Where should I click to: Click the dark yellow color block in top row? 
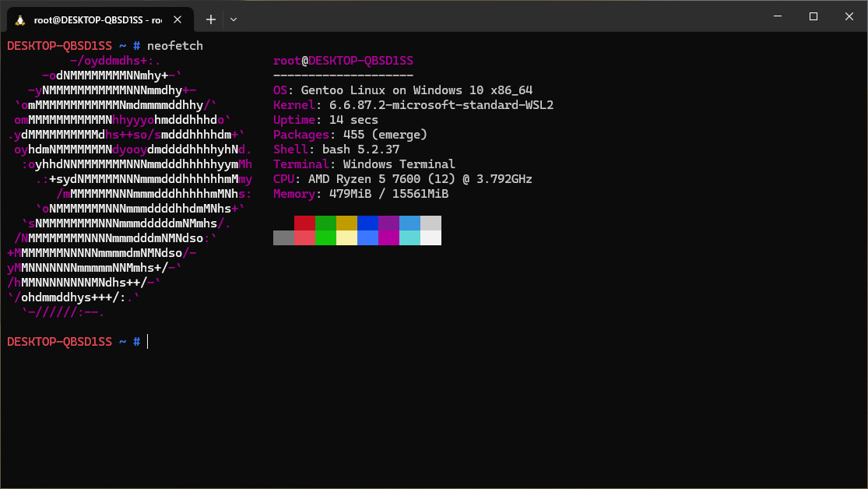coord(346,223)
